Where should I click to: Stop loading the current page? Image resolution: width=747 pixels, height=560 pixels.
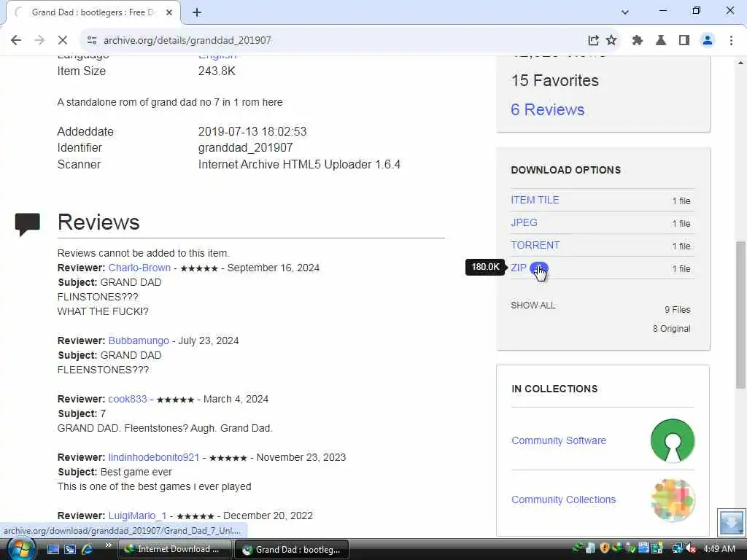[63, 41]
